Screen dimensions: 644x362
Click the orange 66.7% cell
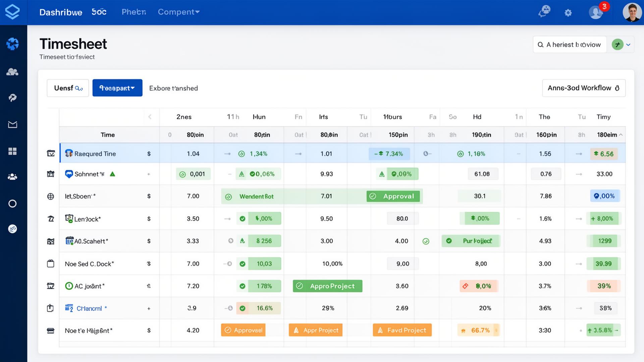coord(479,330)
